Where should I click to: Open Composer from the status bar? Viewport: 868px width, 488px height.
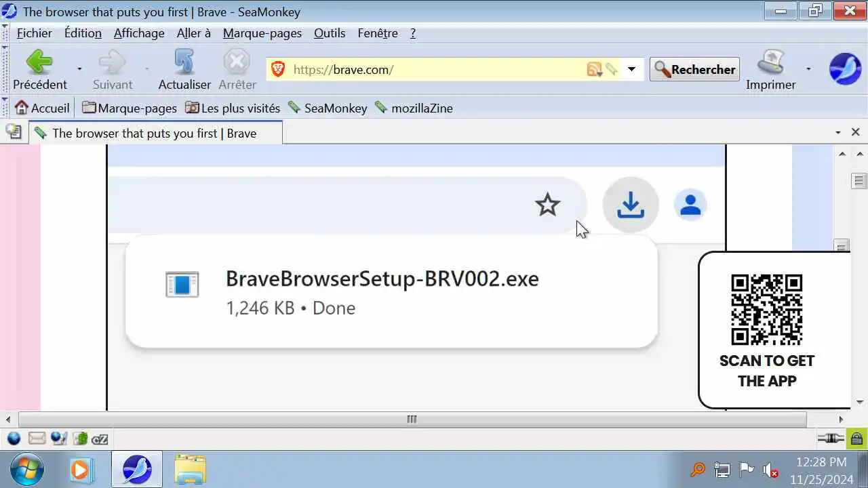(59, 439)
